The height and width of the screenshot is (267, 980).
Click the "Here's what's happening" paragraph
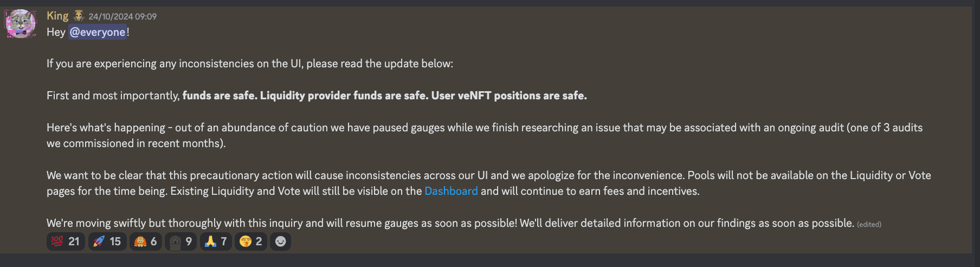(379, 128)
